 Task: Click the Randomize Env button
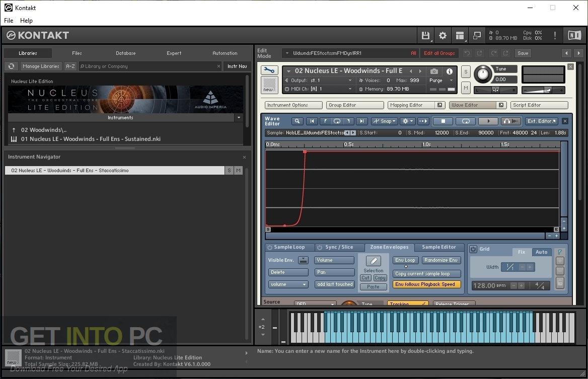click(x=441, y=260)
